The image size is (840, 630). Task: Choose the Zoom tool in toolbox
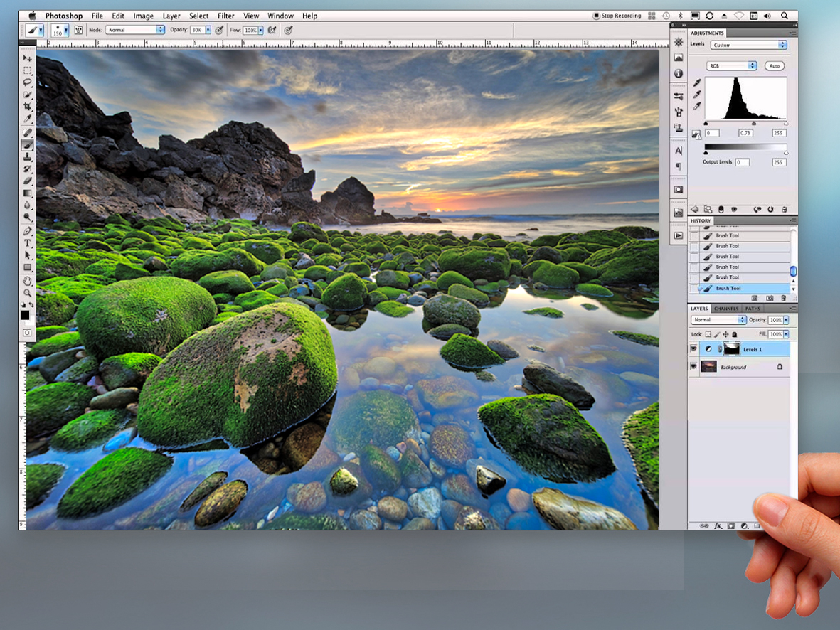coord(27,292)
